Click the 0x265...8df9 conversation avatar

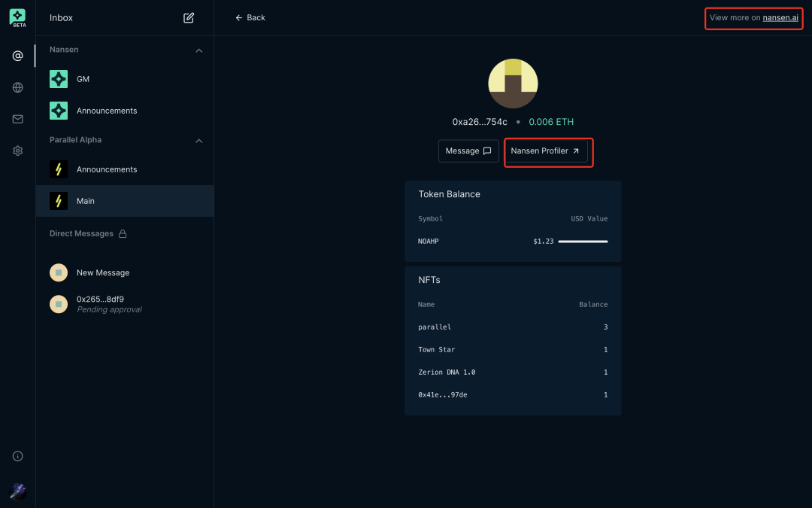[59, 304]
